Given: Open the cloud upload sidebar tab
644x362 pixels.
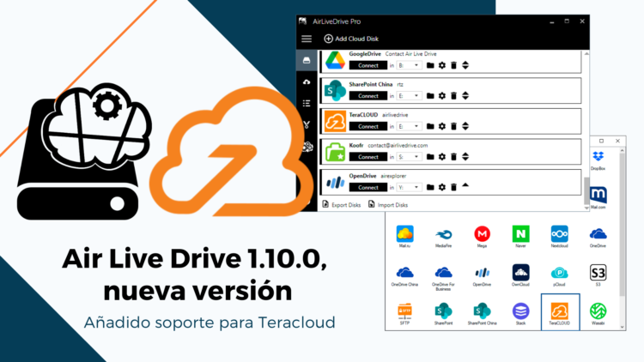Looking at the screenshot, I should (307, 82).
